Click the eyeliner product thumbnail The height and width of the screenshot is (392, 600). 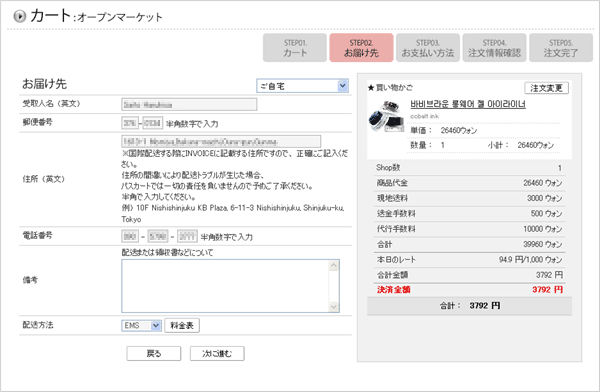click(386, 116)
